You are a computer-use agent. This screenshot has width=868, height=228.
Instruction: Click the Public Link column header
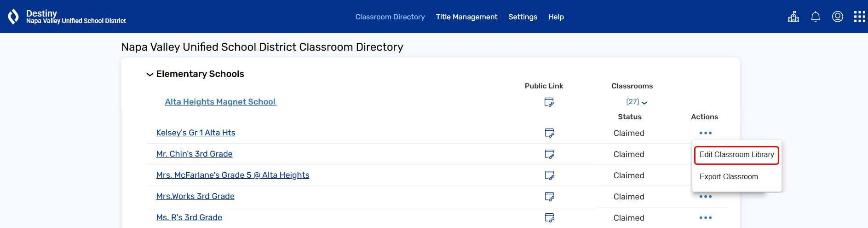coord(544,86)
